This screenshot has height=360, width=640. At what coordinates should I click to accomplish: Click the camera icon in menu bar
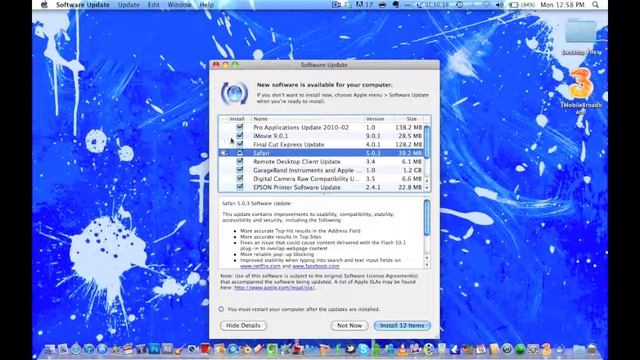pos(336,5)
